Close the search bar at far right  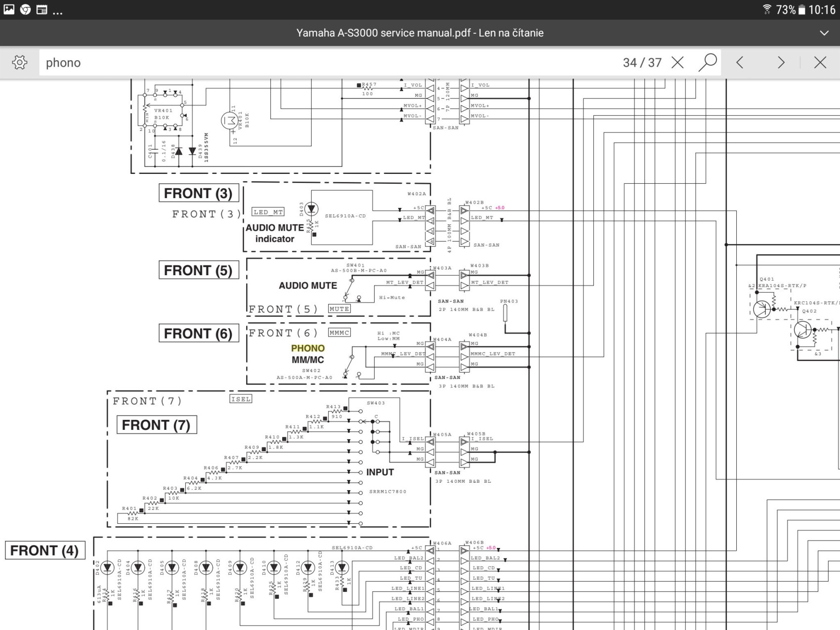[x=820, y=62]
